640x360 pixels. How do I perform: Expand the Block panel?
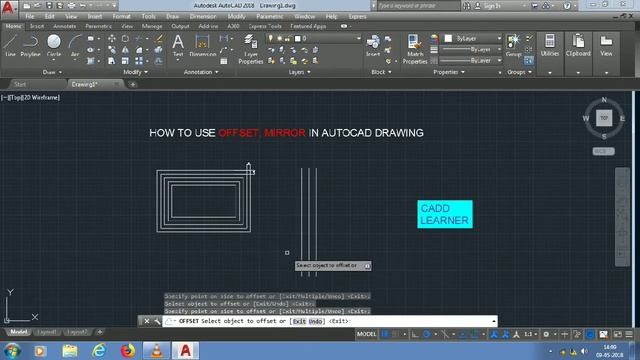[x=381, y=72]
